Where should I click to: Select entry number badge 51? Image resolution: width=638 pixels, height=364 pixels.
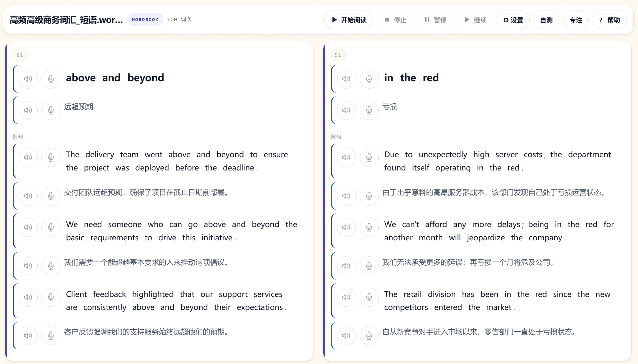click(338, 55)
